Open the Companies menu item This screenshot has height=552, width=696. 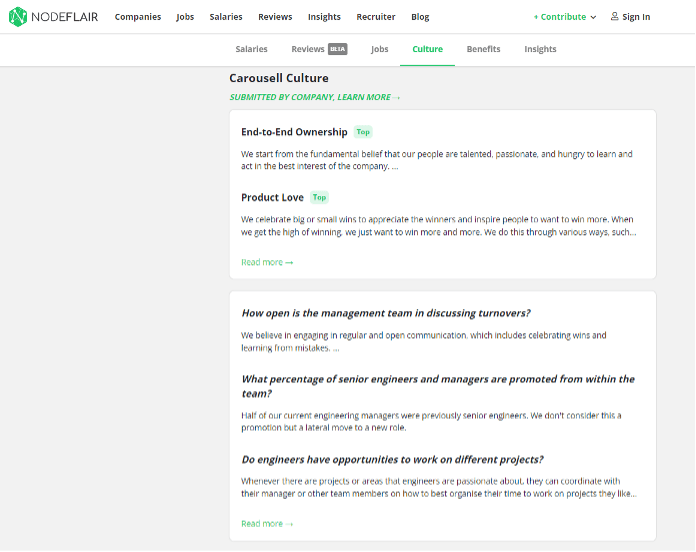click(x=138, y=17)
